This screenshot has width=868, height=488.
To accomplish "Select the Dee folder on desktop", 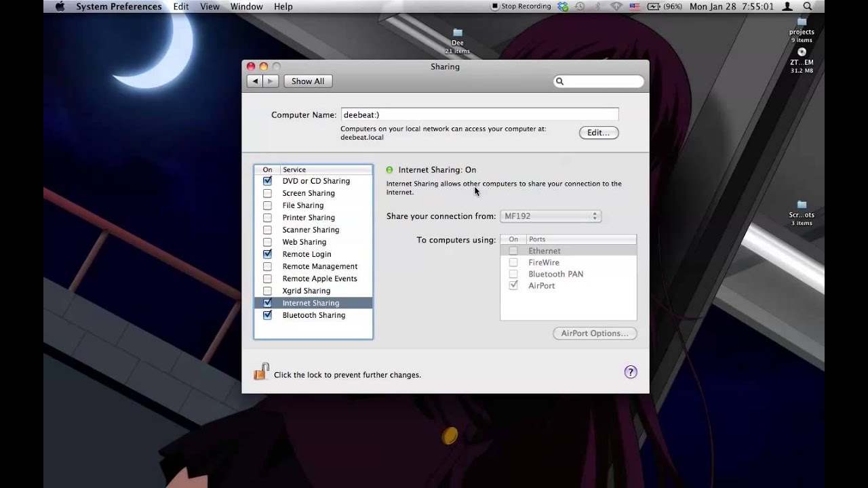I will [x=458, y=41].
